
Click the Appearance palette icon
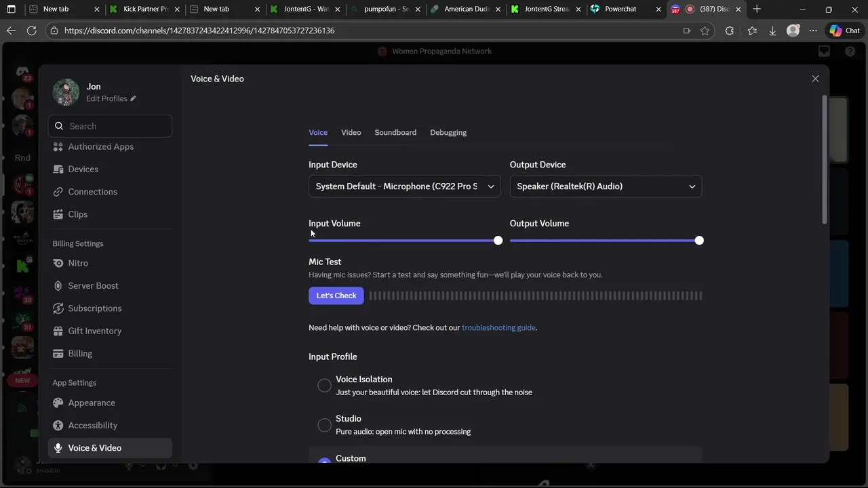click(x=58, y=403)
